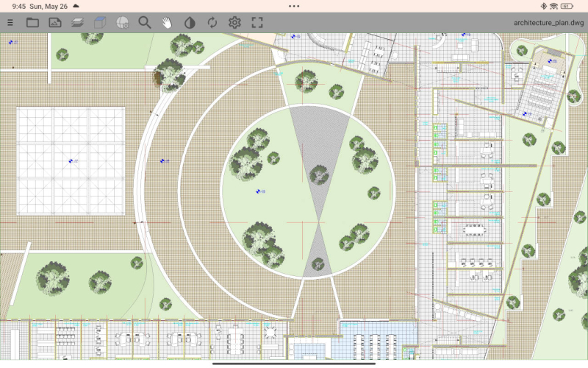This screenshot has width=588, height=368.
Task: Tap the battery indicator
Action: pos(567,6)
